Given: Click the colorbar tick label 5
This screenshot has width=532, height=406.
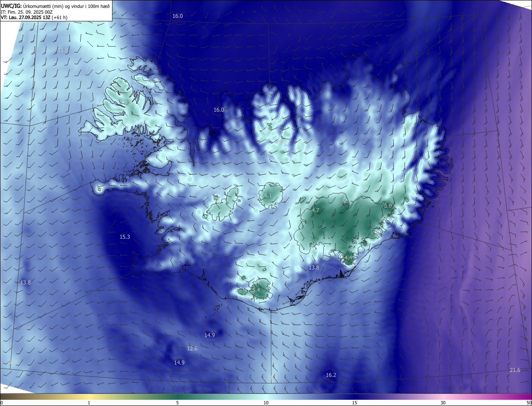Looking at the screenshot, I should pyautogui.click(x=177, y=403).
